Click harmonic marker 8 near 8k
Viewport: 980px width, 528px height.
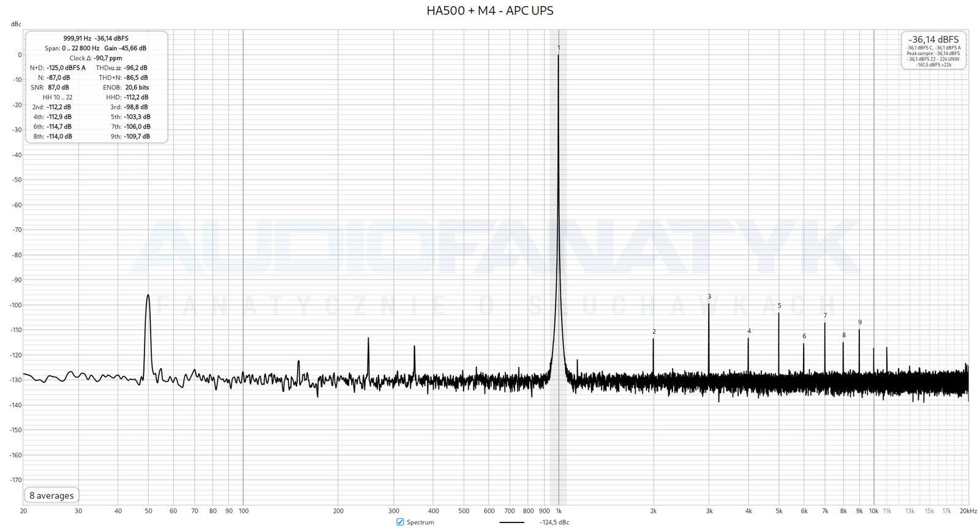[x=843, y=335]
